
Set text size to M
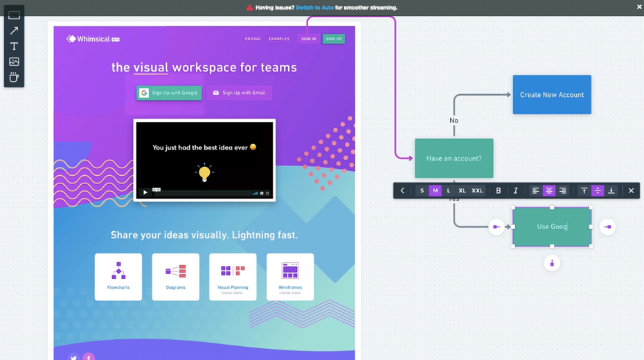point(435,190)
